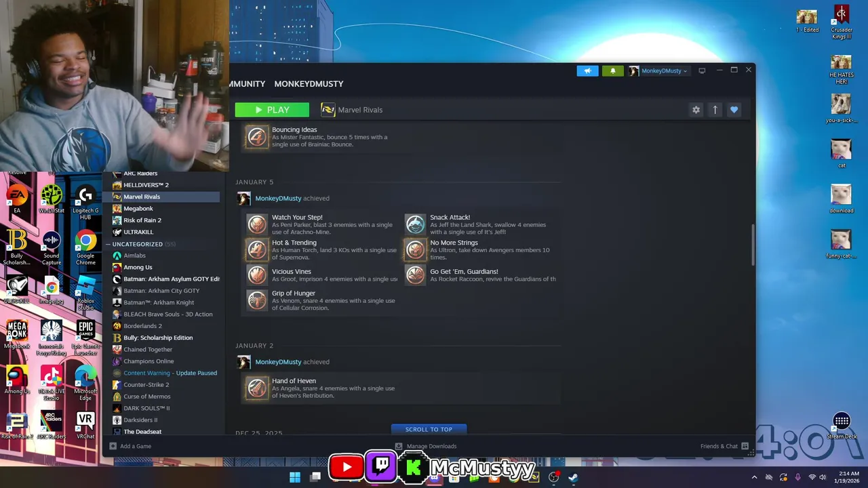Screen dimensions: 868x488
Task: Open MonkeyDMusty link under January 5
Action: [x=278, y=199]
